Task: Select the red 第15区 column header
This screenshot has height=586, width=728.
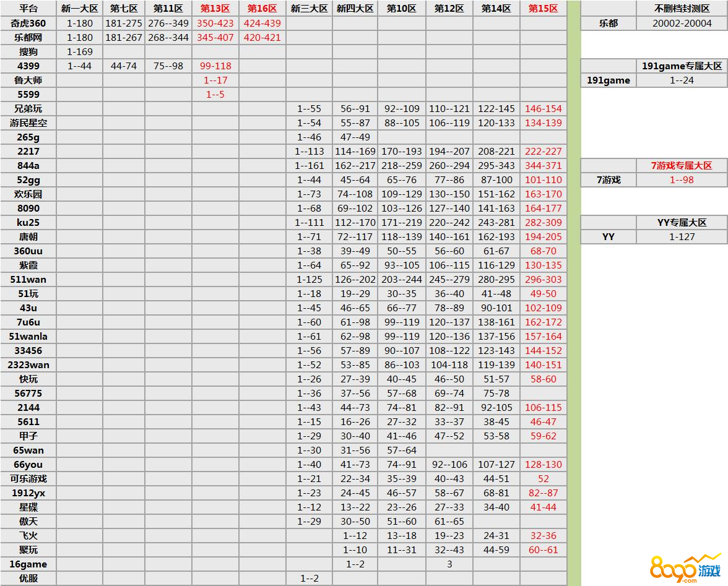Action: (x=543, y=9)
